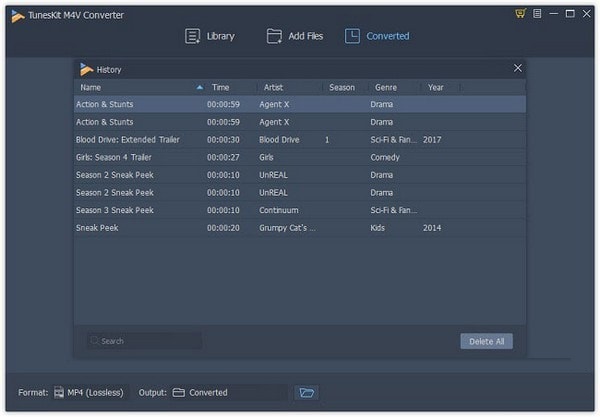Maximize the TunesKit window

pos(570,14)
